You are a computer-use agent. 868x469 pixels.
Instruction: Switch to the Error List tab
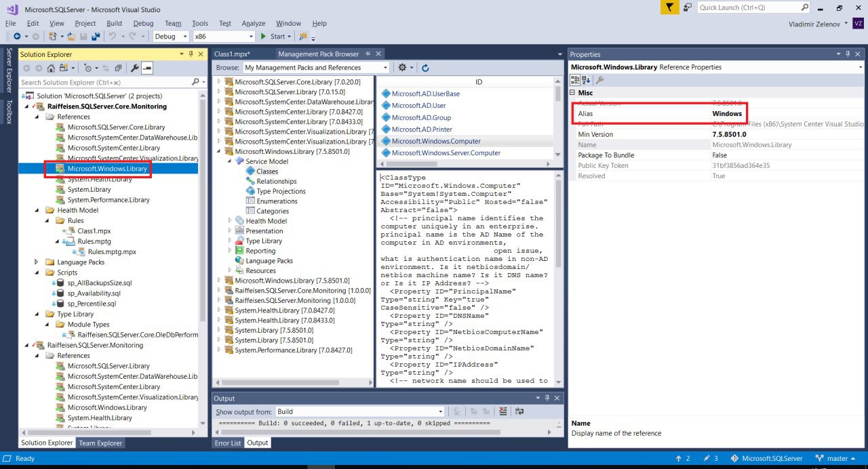tap(227, 443)
